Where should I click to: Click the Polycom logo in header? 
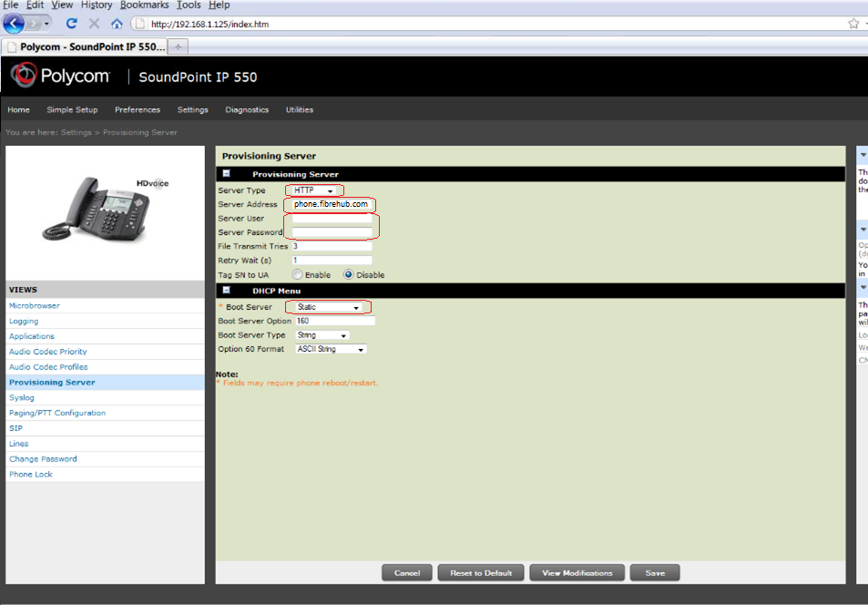tap(60, 77)
